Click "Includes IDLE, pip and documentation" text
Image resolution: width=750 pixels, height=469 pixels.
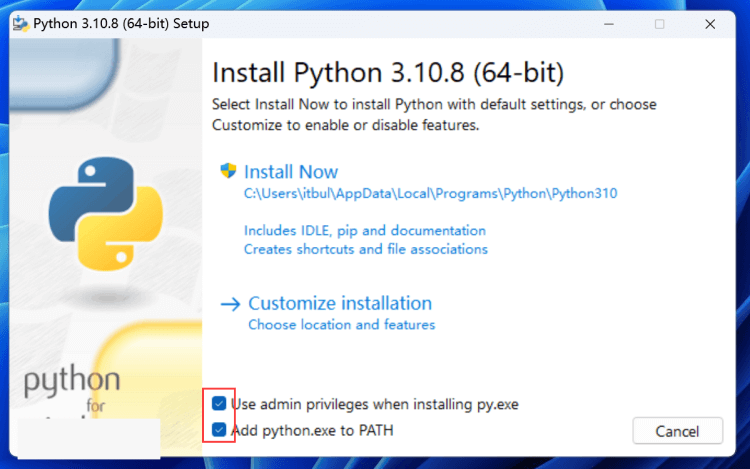coord(365,230)
